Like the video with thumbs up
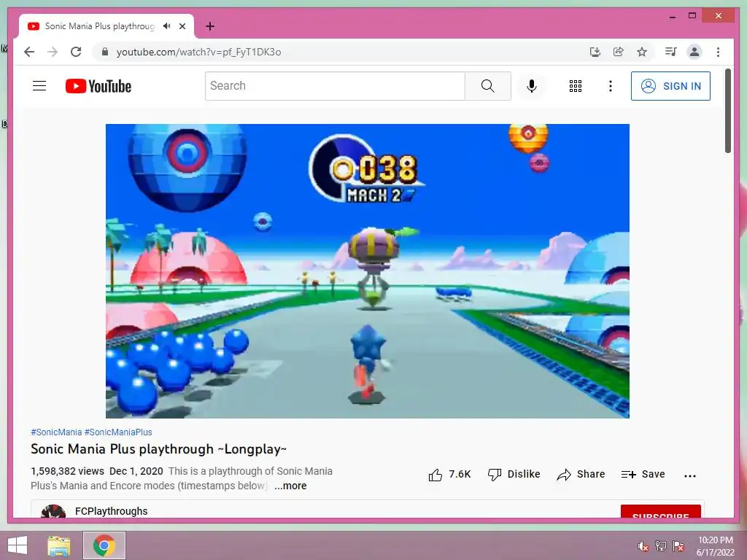The width and height of the screenshot is (747, 560). [449, 474]
